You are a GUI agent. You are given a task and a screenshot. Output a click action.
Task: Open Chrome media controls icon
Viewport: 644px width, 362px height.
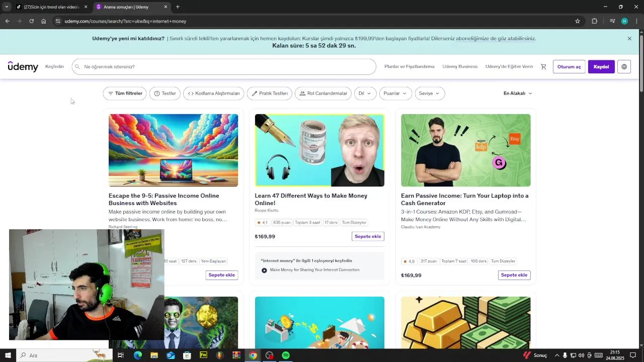pos(612,21)
